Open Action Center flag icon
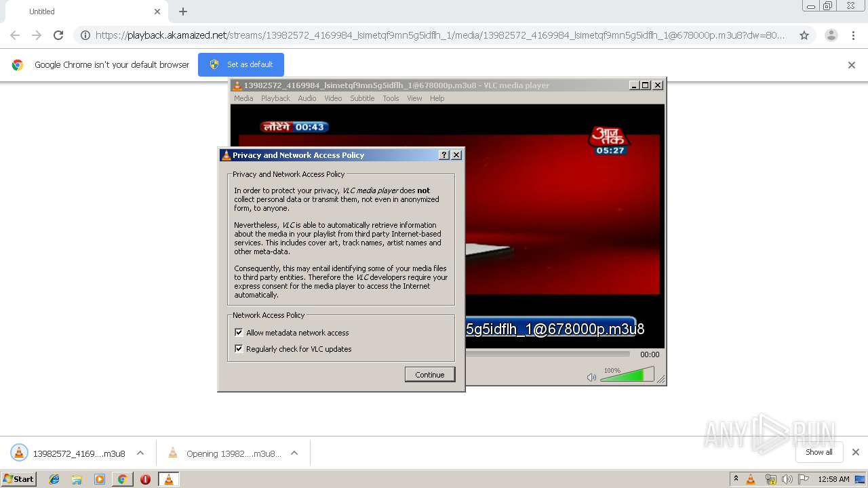Image resolution: width=868 pixels, height=488 pixels. (x=804, y=479)
